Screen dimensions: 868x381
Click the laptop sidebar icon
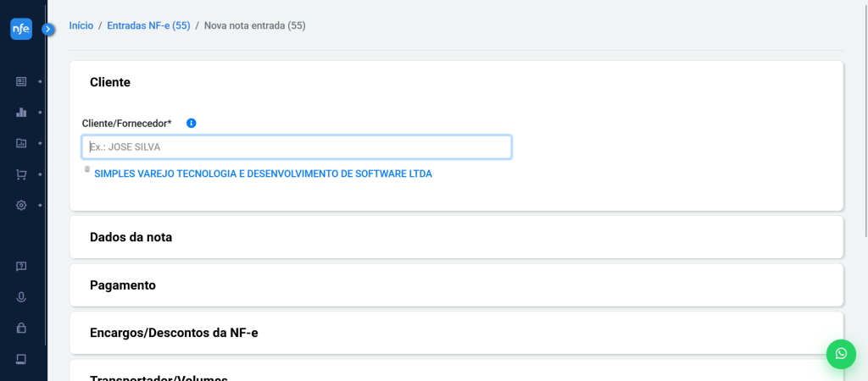coord(21,359)
